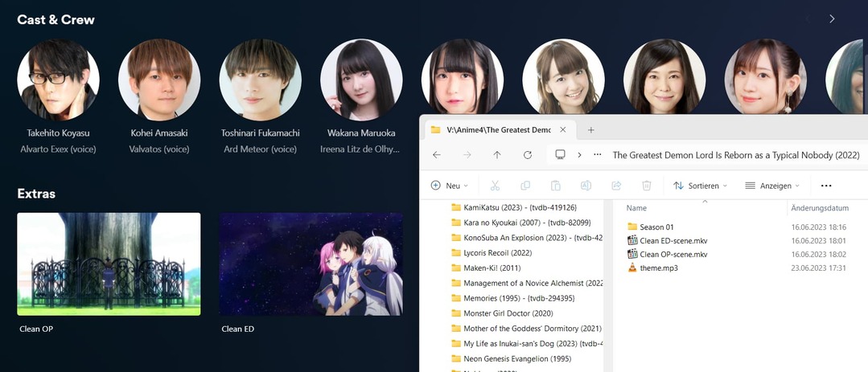Open the Sortieren dropdown

tap(700, 186)
